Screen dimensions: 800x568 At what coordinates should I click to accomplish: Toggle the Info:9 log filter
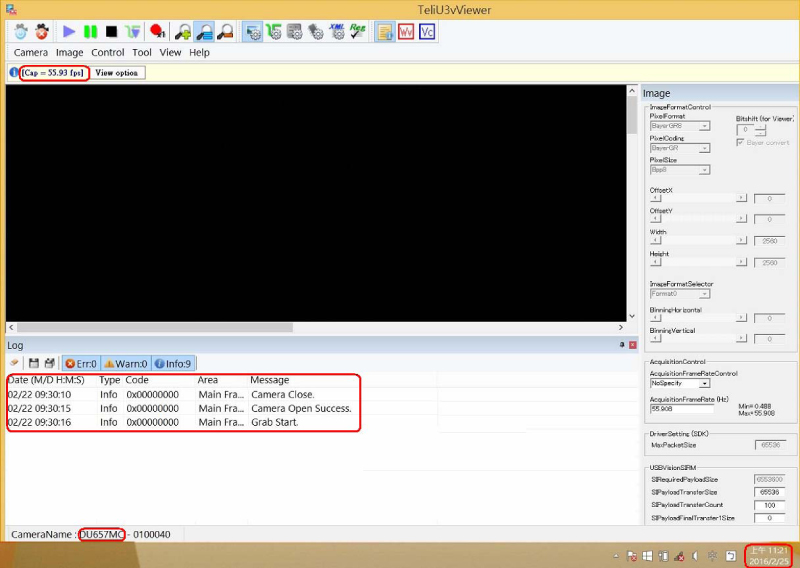172,363
